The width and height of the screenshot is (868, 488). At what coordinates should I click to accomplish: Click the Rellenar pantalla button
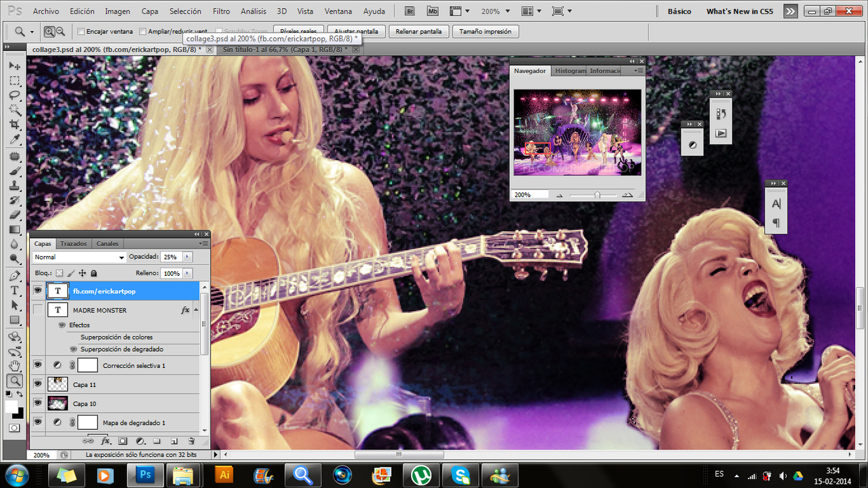(x=420, y=32)
